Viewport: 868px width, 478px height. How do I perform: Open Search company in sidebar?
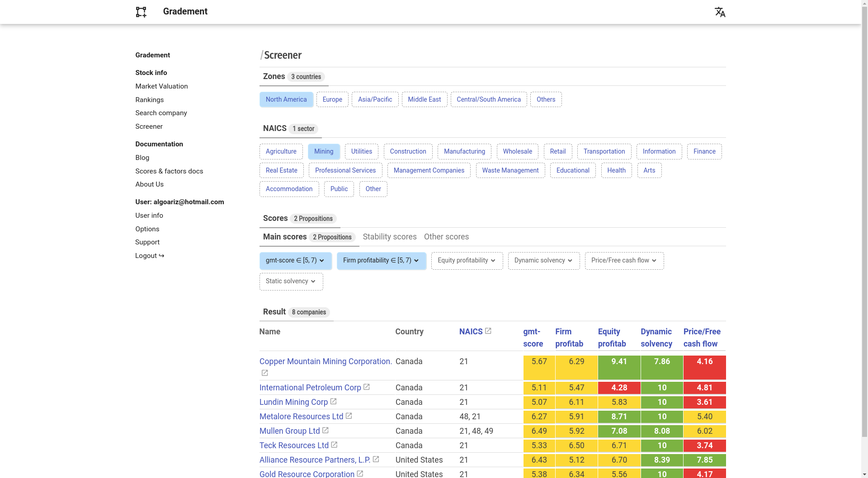click(x=161, y=113)
